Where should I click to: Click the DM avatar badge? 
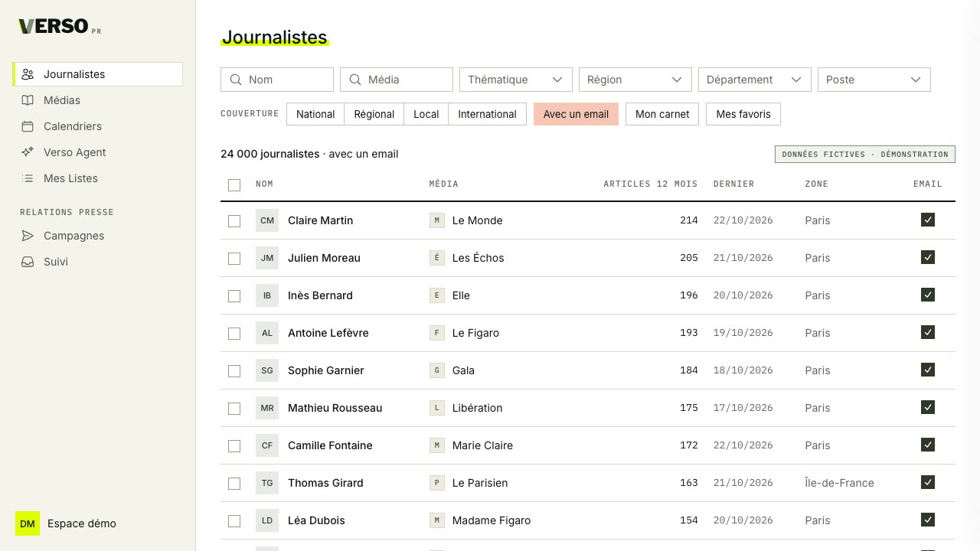(x=28, y=523)
